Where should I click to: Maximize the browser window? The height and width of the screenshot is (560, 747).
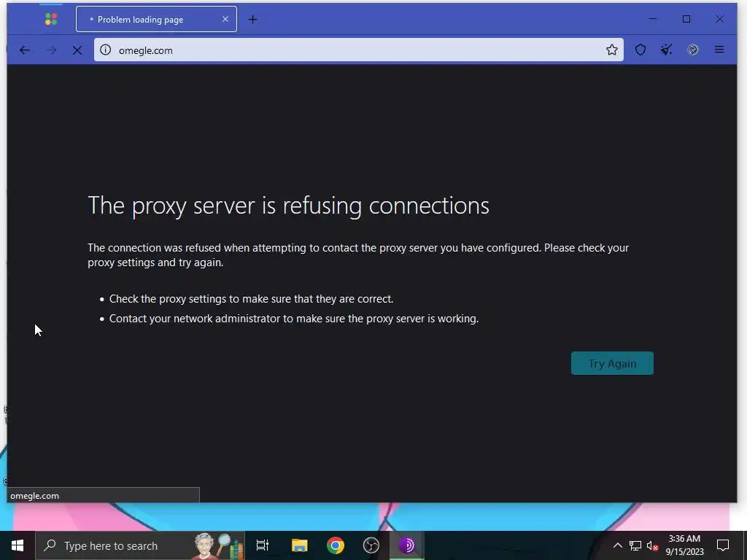686,19
